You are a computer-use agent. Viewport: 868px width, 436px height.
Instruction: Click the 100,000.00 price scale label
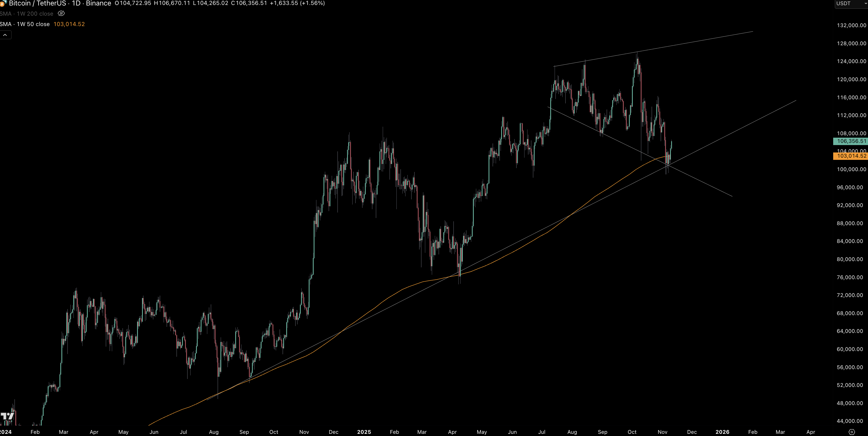click(851, 169)
